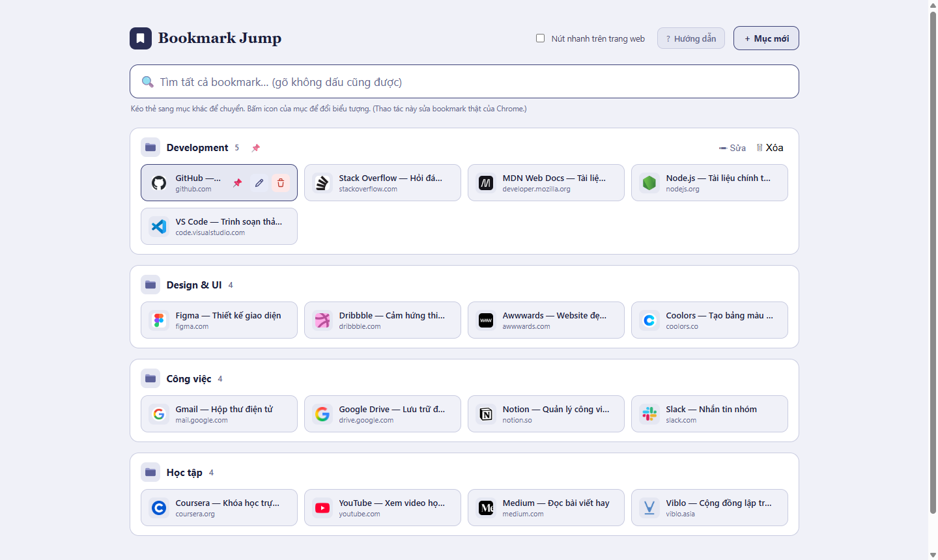Open the Notion bookmark card
The image size is (938, 560).
point(546,414)
